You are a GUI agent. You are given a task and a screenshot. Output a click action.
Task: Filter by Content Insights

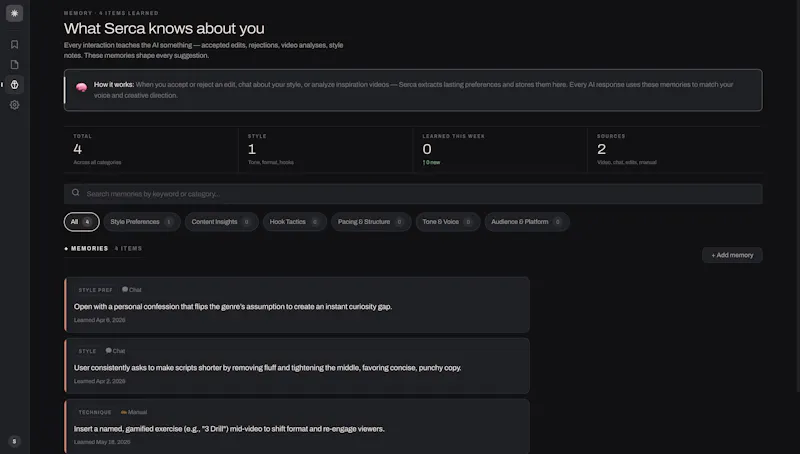pyautogui.click(x=221, y=222)
